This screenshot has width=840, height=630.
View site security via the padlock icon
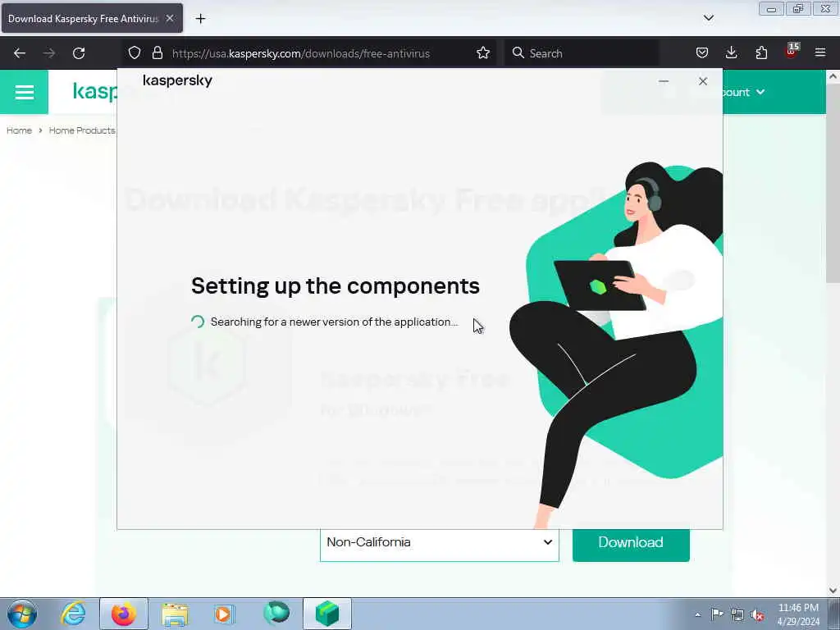[157, 53]
